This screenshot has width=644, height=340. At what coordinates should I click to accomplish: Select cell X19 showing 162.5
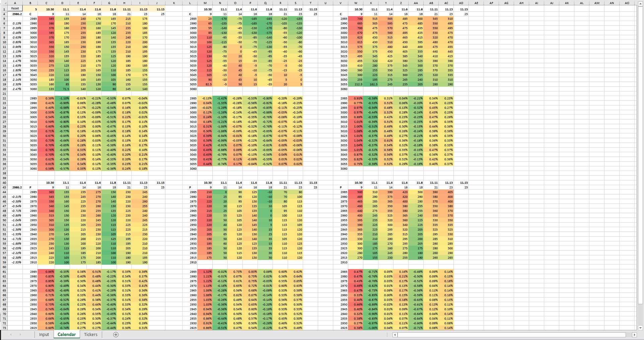click(x=371, y=84)
